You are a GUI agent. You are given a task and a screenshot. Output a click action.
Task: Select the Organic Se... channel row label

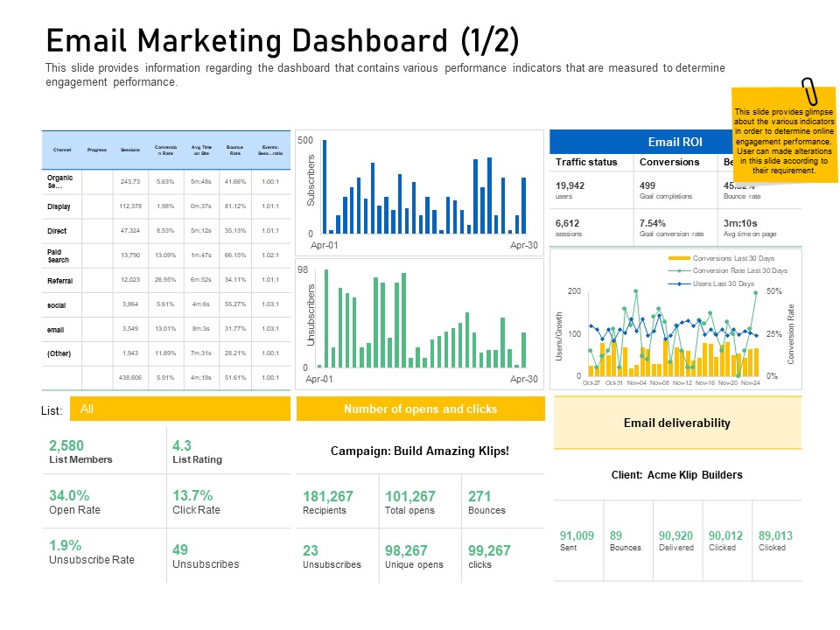pos(60,182)
